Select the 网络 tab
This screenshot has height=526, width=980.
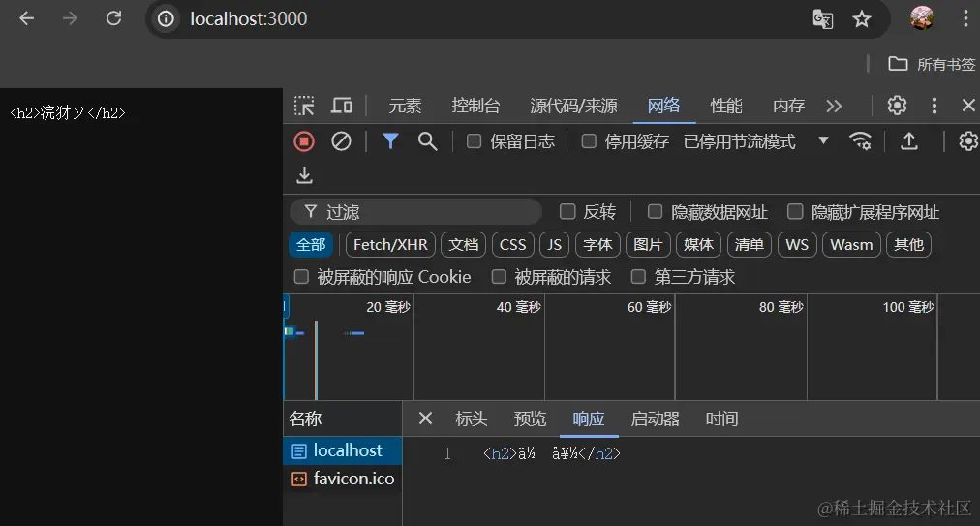coord(663,106)
